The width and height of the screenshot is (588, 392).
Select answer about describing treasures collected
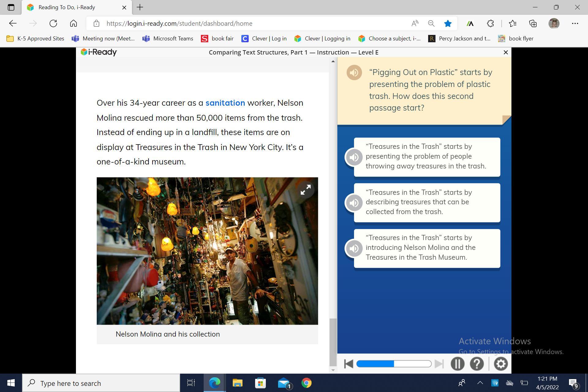[427, 202]
